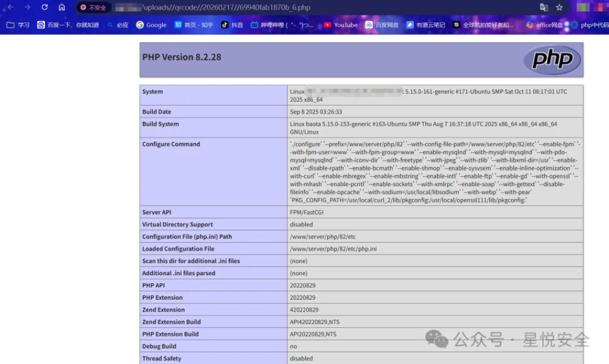Click the PHP logo image
609x364 pixels.
point(552,59)
